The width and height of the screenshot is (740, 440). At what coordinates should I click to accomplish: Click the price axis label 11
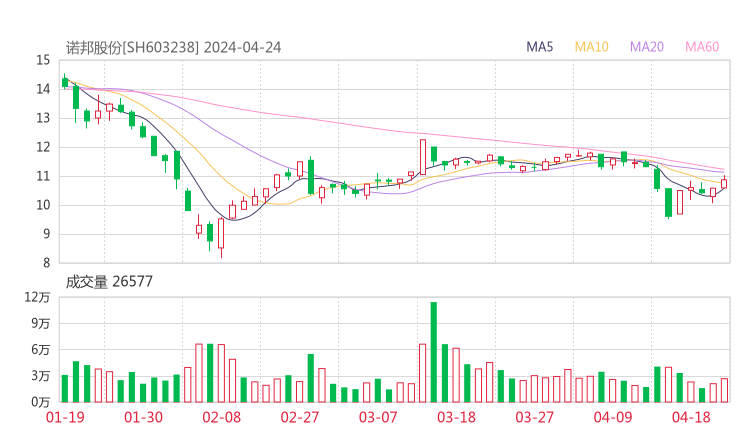coord(43,176)
